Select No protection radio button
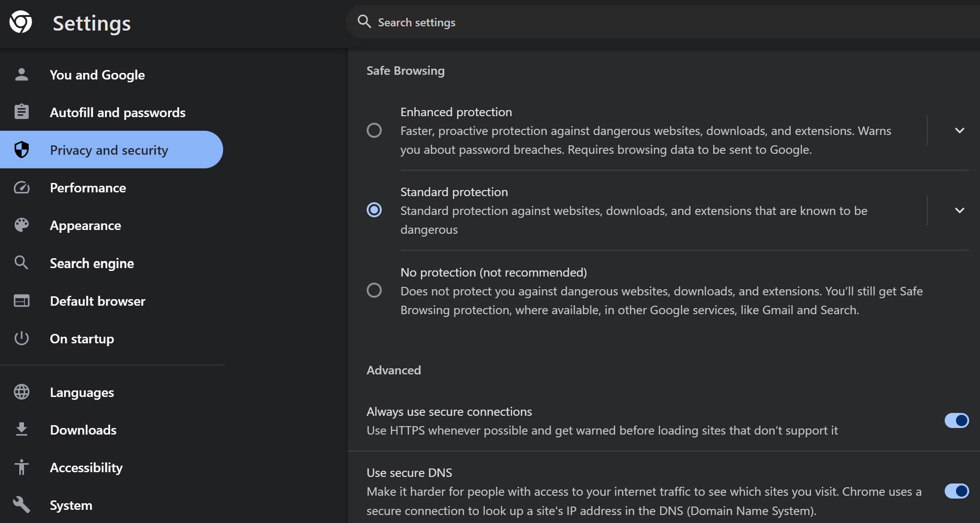 [x=374, y=290]
